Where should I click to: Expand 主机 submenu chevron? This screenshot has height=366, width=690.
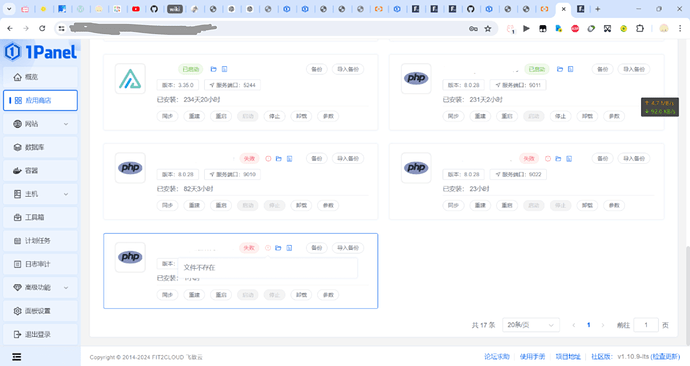pyautogui.click(x=66, y=194)
